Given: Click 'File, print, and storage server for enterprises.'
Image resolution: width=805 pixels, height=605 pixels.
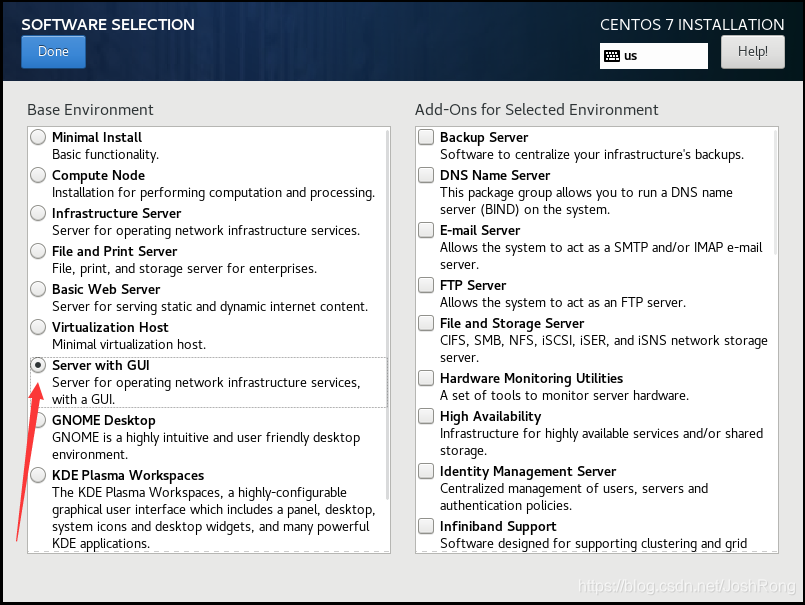Looking at the screenshot, I should (184, 269).
